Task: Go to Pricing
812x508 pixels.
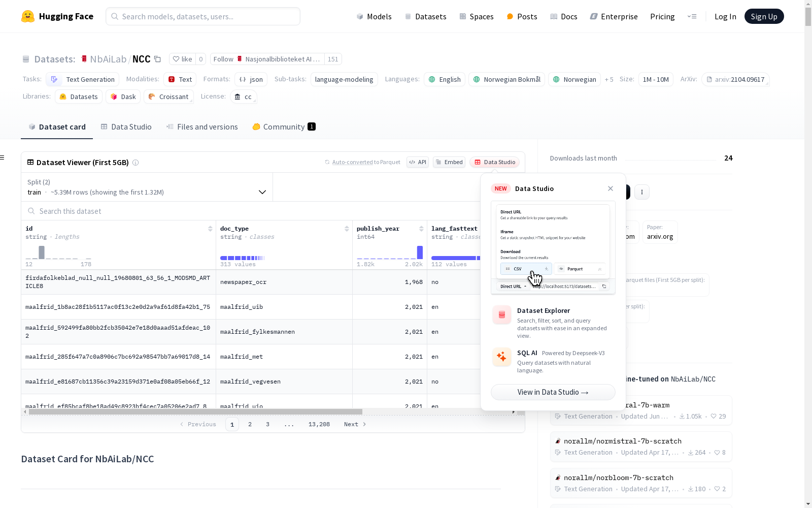Action: tap(662, 16)
